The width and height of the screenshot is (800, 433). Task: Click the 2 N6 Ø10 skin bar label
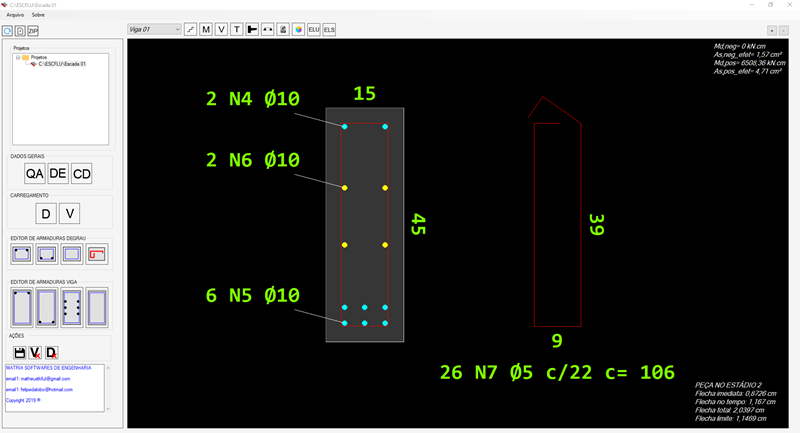click(253, 160)
